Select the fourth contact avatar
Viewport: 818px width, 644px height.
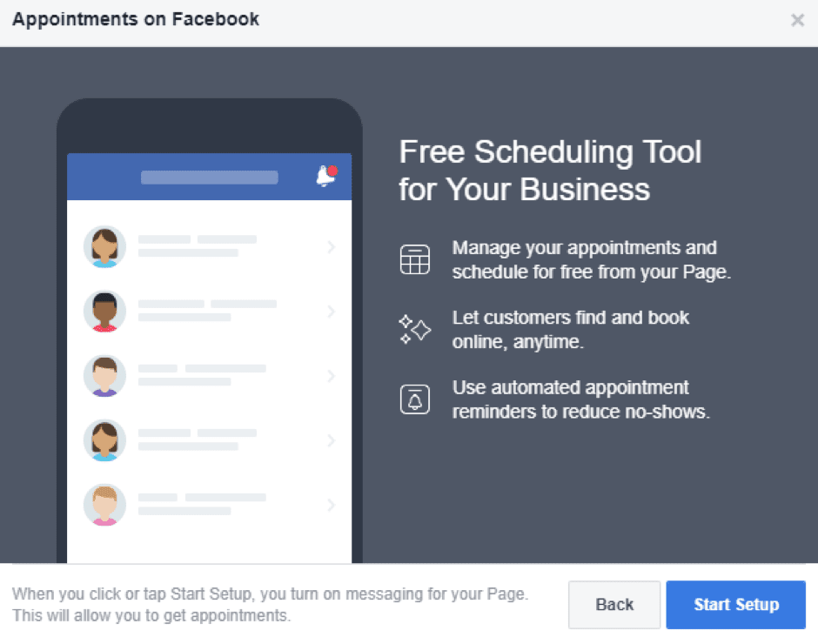pos(104,440)
